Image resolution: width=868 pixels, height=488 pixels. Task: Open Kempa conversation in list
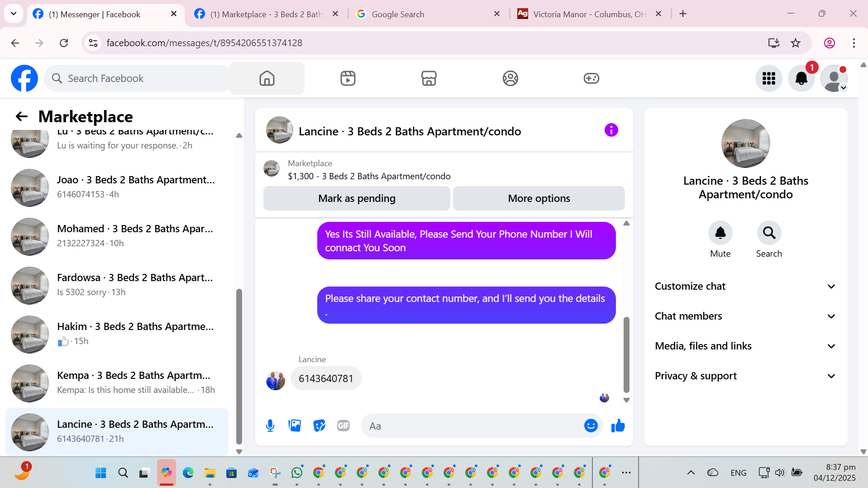tap(118, 383)
